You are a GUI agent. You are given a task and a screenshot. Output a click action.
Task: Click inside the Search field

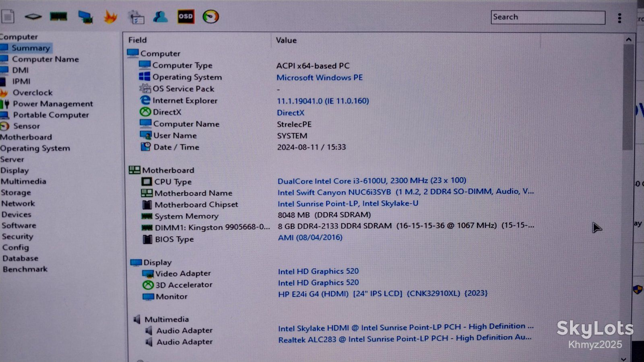(548, 17)
